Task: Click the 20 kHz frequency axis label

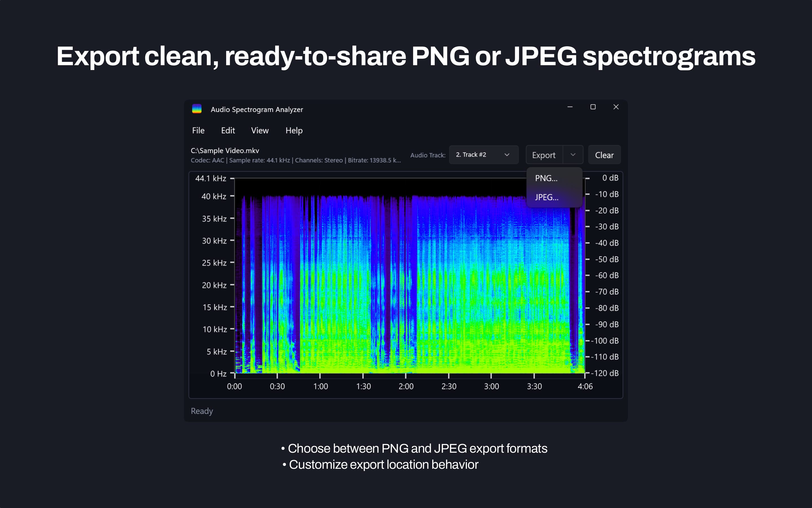Action: click(214, 285)
